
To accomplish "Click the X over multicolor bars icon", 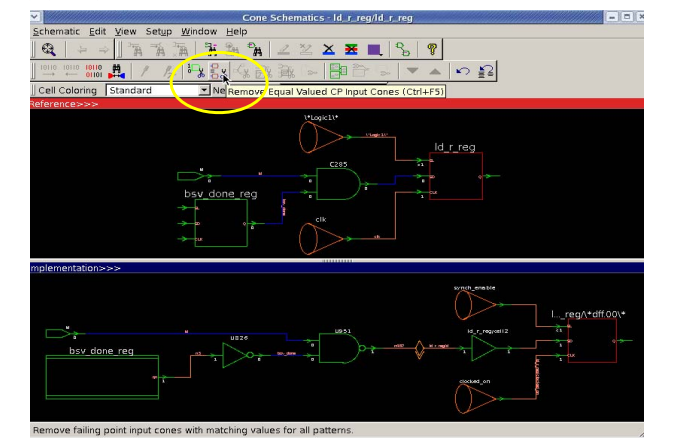I will click(351, 50).
